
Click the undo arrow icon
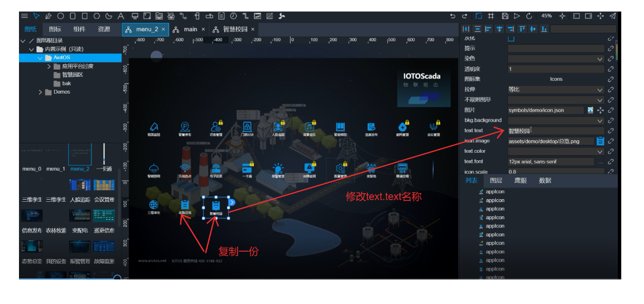click(x=453, y=16)
